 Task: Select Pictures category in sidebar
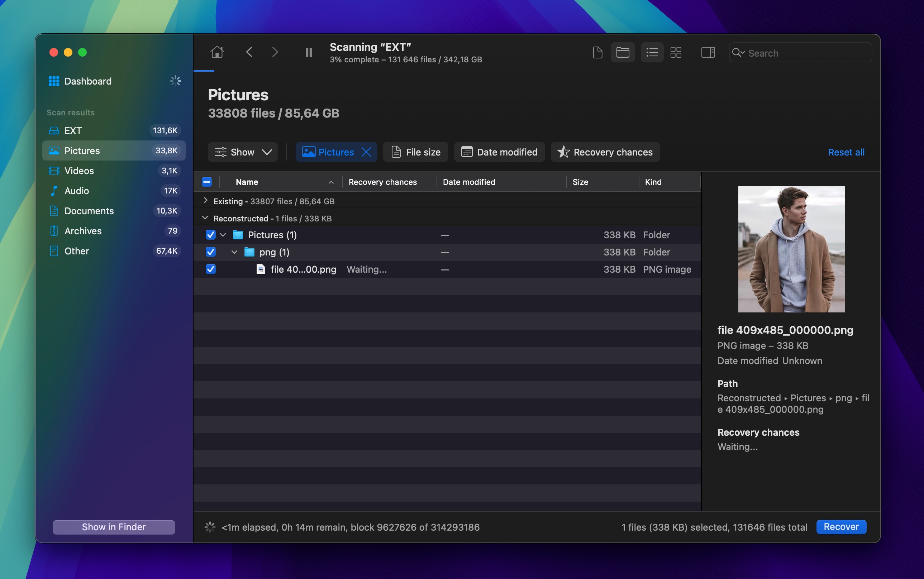click(x=114, y=150)
